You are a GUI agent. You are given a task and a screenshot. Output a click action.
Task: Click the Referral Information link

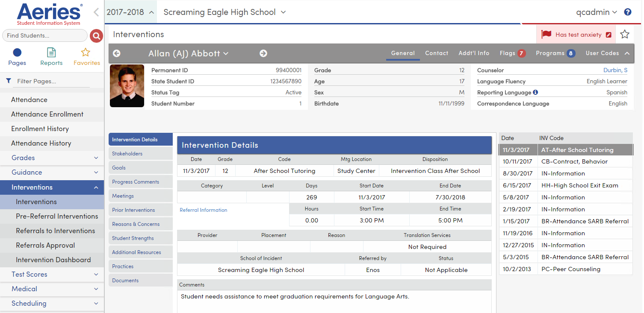(203, 210)
